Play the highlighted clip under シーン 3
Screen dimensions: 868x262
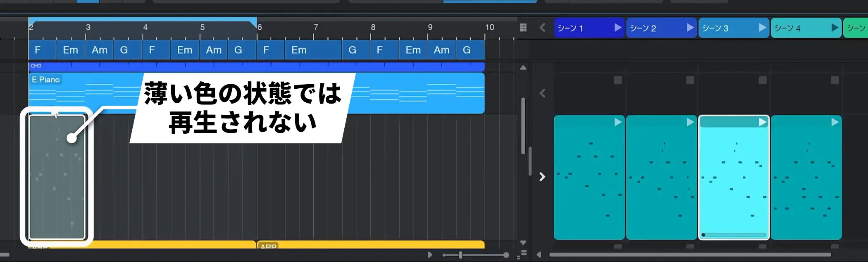[x=762, y=122]
